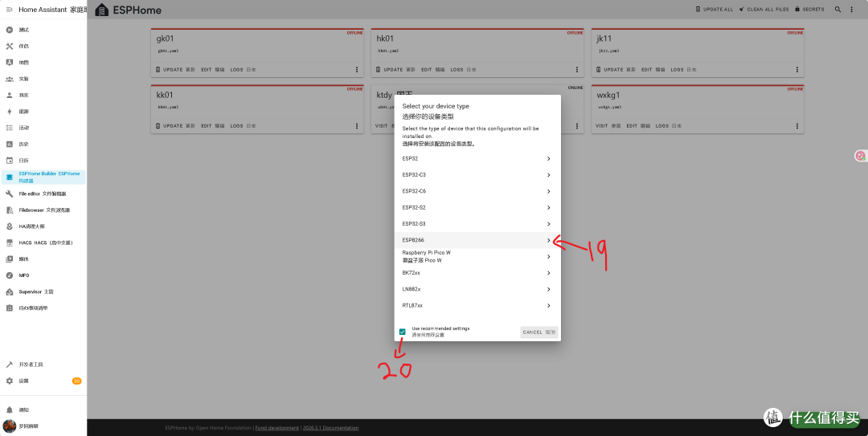Select ESP32-C6 device type
The height and width of the screenshot is (436, 868).
(x=477, y=191)
